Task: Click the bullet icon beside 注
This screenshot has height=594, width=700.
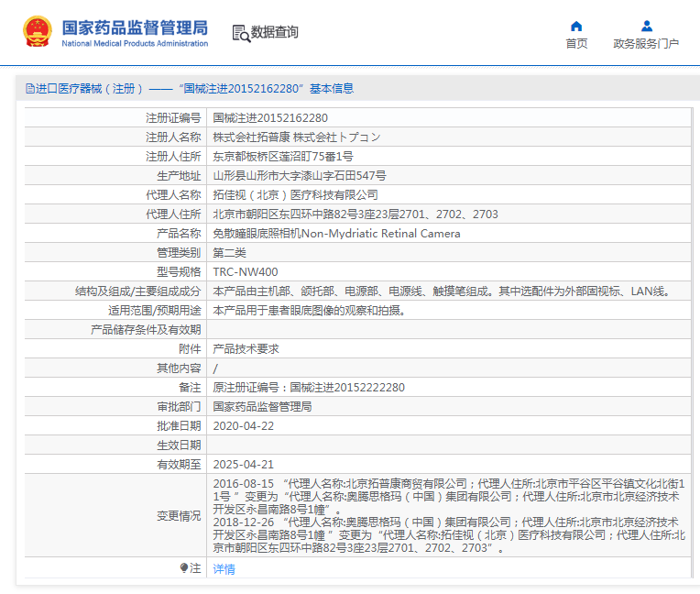Action: 184,568
